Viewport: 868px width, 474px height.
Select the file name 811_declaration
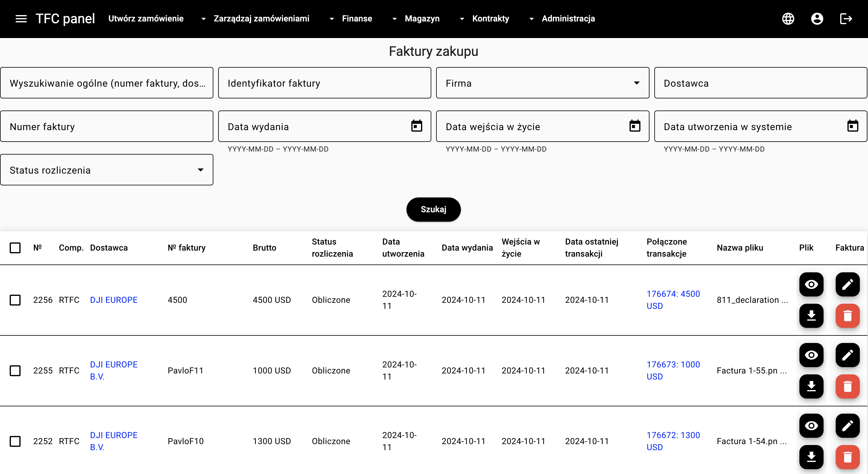[x=752, y=300]
